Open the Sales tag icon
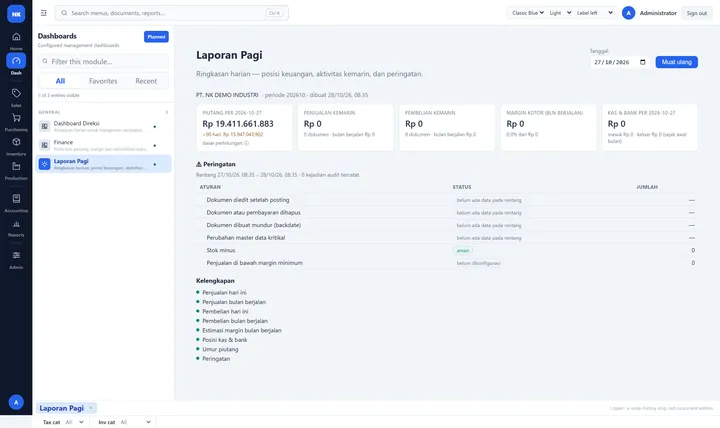 (16, 94)
